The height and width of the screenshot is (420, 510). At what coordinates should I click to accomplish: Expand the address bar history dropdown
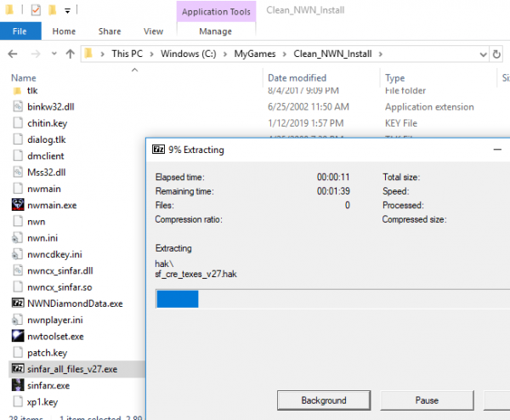[x=484, y=54]
